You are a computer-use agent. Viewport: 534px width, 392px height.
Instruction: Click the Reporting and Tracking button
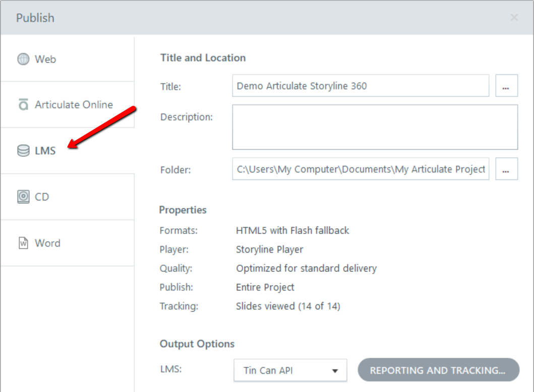click(438, 370)
